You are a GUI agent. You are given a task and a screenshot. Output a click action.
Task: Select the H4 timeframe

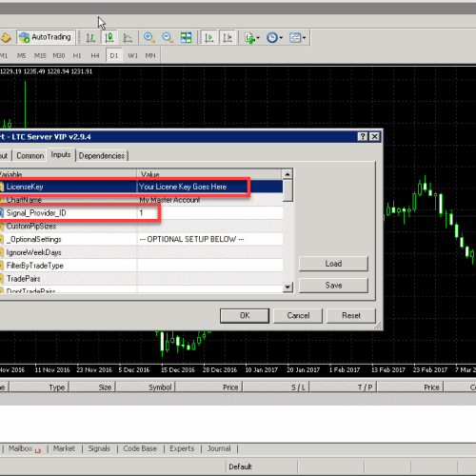click(x=95, y=55)
